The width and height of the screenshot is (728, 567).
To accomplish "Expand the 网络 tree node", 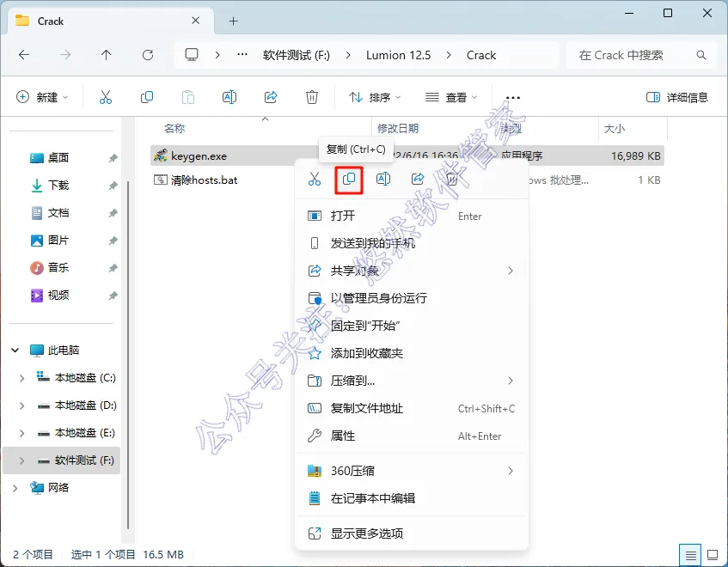I will tap(15, 488).
